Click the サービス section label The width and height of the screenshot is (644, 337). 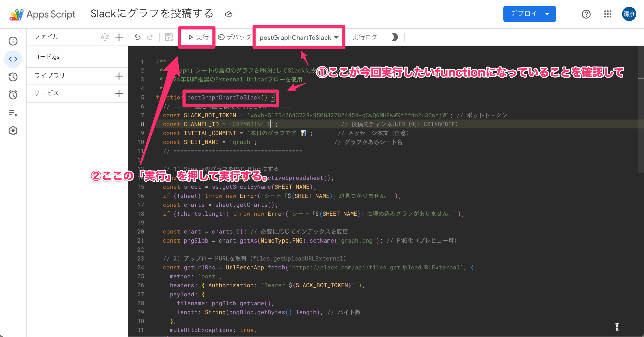47,93
